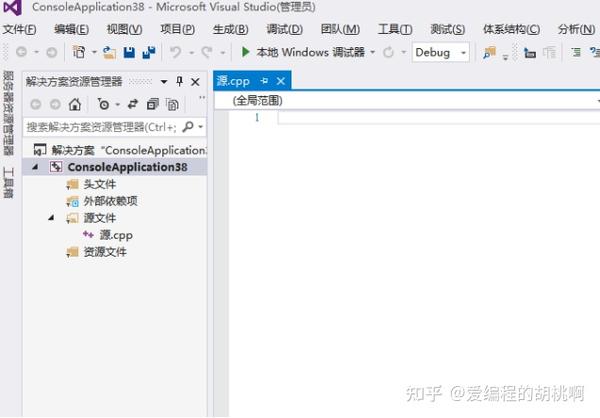Open the debugger target dropdown arrow

coord(372,52)
